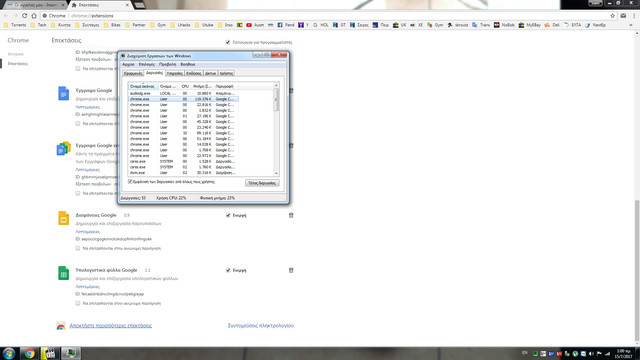Click the Υπολογιστικά φύλλα Google extension icon
Image resolution: width=640 pixels, height=360 pixels.
point(63,273)
